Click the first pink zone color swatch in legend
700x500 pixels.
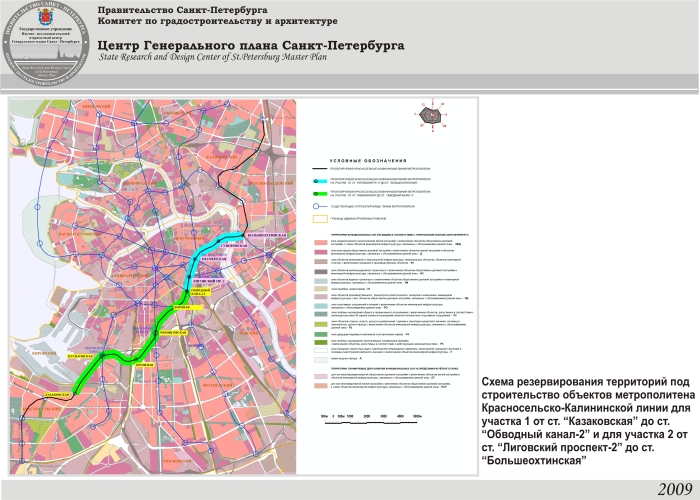pyautogui.click(x=322, y=244)
